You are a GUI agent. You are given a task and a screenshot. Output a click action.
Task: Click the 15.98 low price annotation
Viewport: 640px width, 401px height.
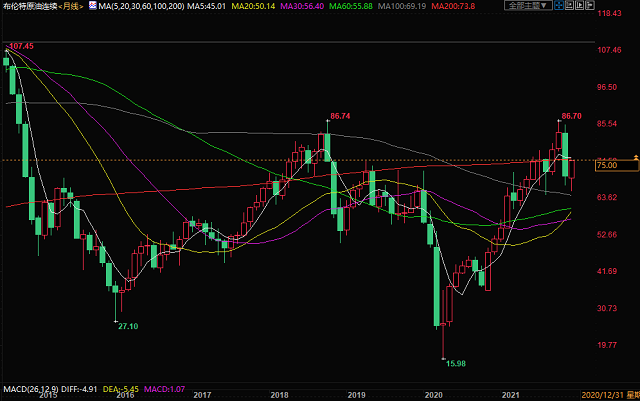(x=455, y=363)
